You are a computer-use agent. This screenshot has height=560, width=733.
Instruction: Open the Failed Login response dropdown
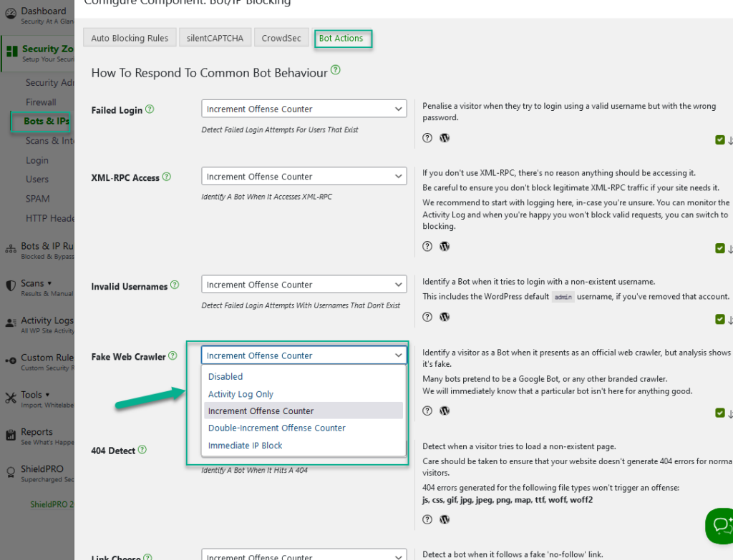pyautogui.click(x=304, y=108)
